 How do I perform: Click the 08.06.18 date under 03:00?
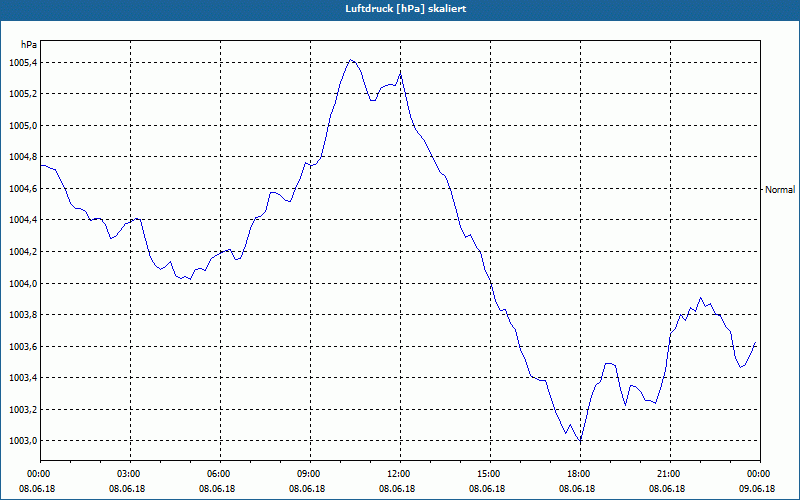[127, 488]
